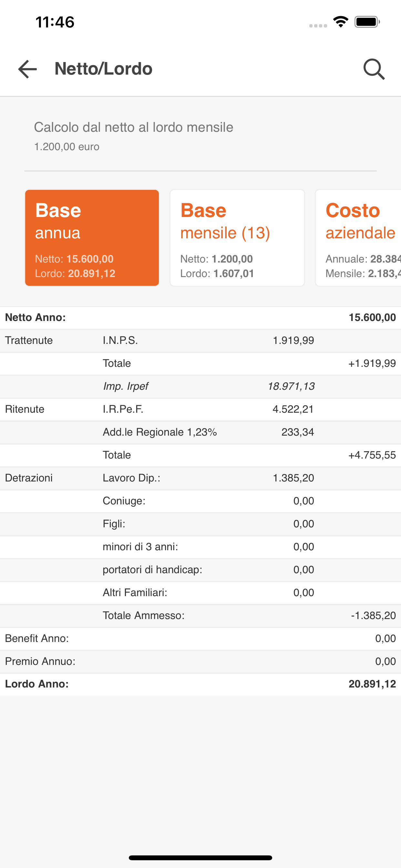The image size is (401, 868).
Task: Select the Base annua card
Action: 92,238
